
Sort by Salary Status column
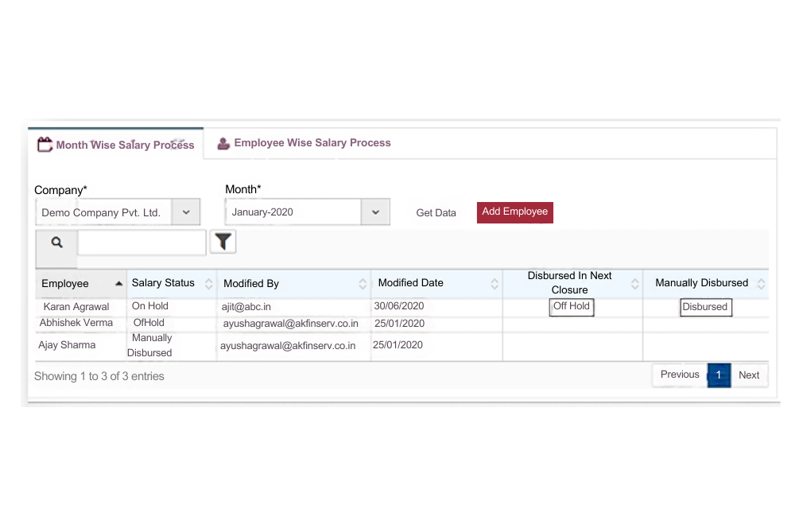point(208,284)
